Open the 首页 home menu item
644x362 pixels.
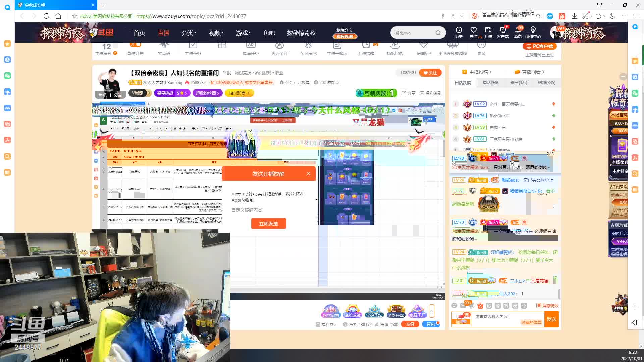(x=139, y=33)
